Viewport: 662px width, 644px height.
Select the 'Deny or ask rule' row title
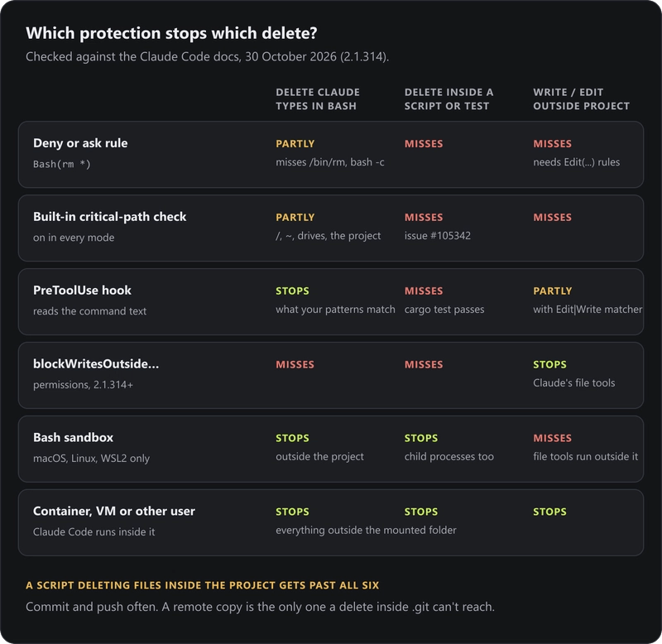[x=80, y=143]
